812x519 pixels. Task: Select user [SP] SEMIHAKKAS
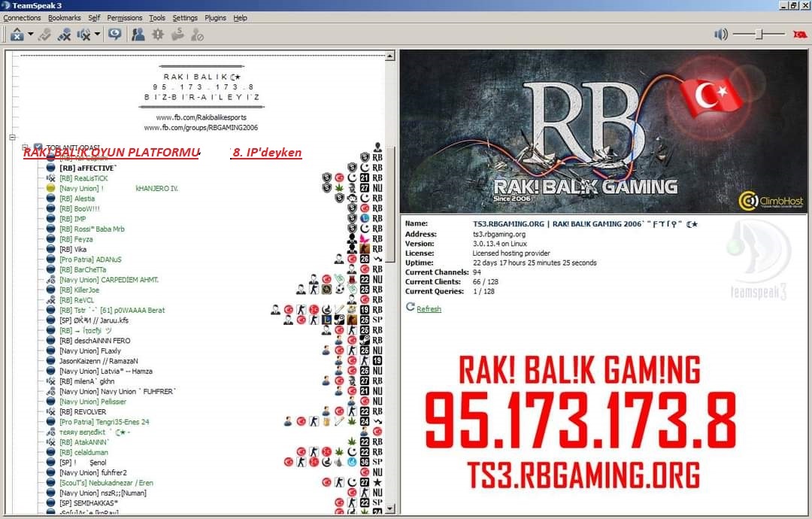click(89, 503)
